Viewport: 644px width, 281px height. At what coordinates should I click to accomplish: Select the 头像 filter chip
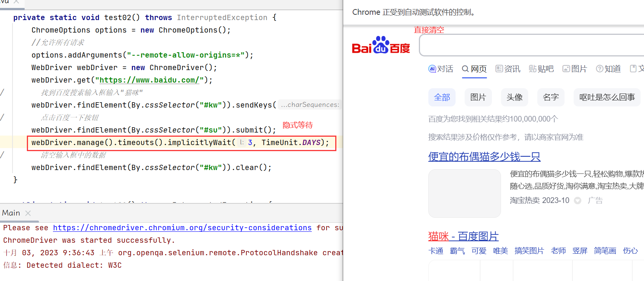pyautogui.click(x=515, y=97)
